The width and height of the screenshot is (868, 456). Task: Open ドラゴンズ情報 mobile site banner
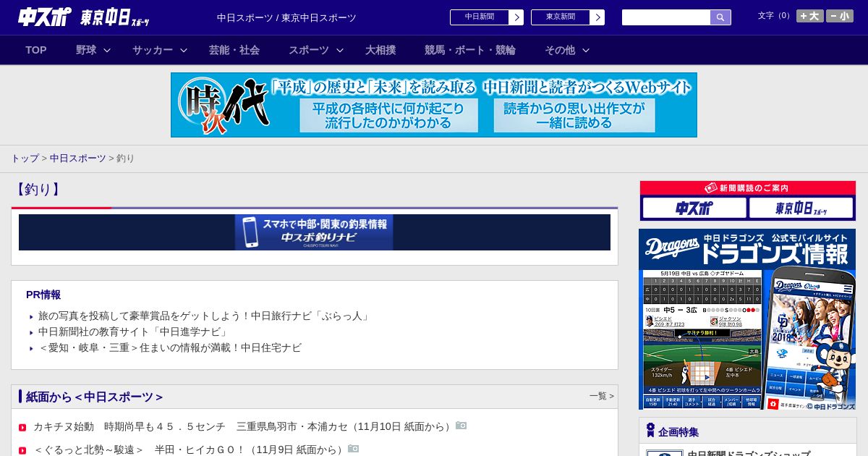[x=747, y=320]
